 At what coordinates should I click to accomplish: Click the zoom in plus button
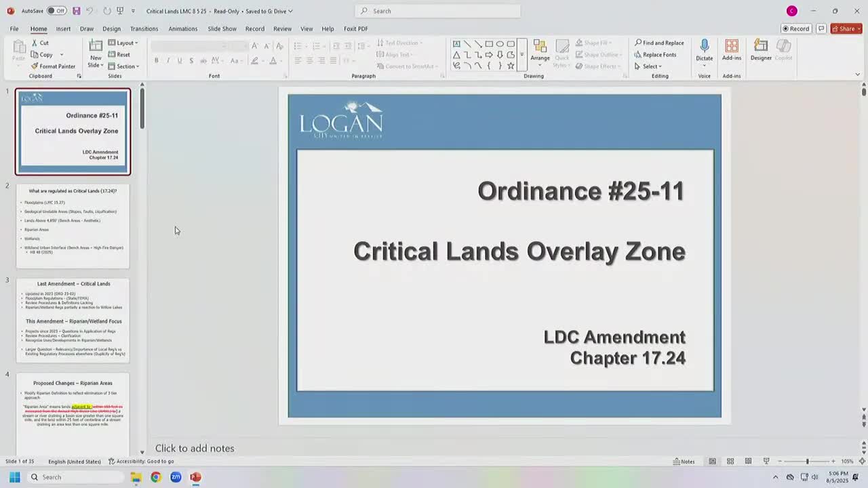pos(833,462)
